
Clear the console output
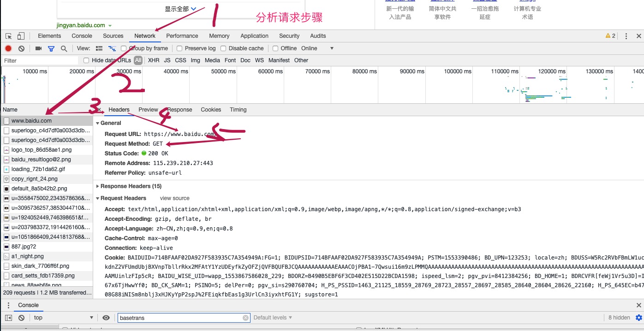[x=21, y=318]
